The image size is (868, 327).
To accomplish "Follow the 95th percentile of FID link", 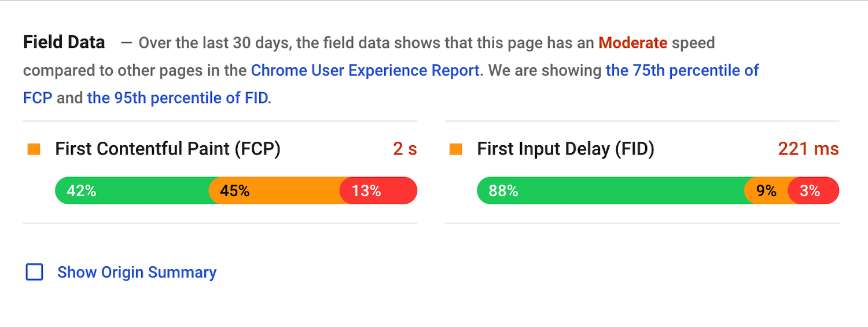I will click(177, 98).
